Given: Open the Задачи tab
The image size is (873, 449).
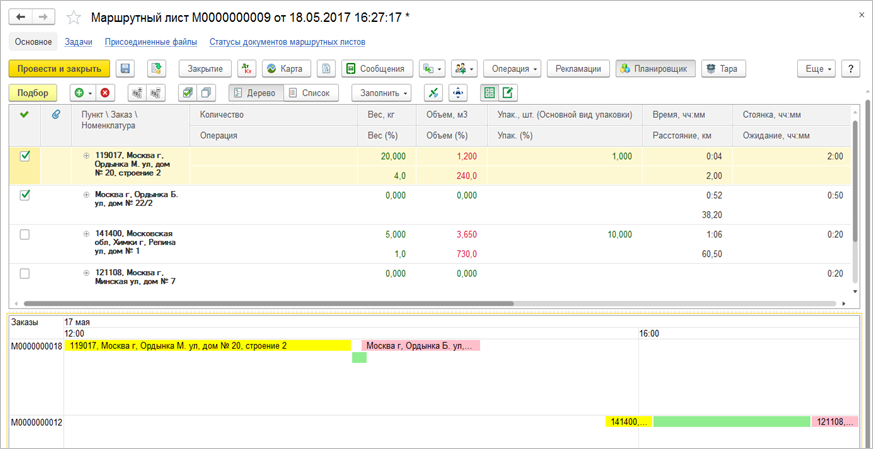Looking at the screenshot, I should tap(78, 42).
